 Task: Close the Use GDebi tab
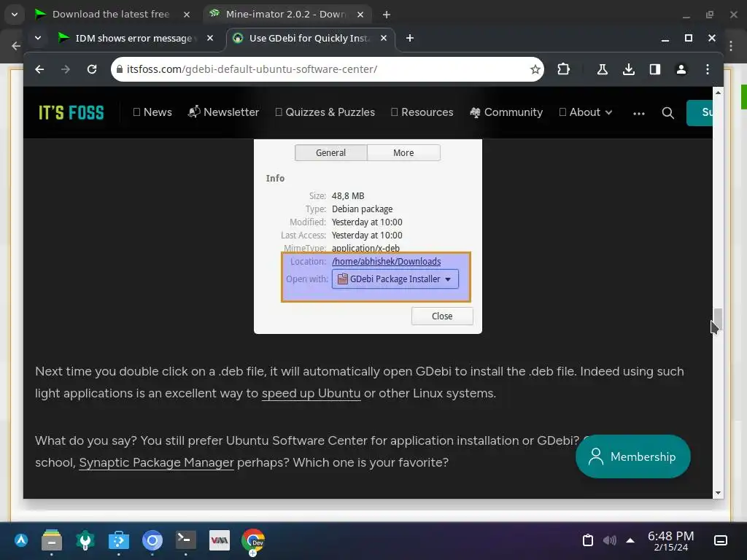pos(384,38)
